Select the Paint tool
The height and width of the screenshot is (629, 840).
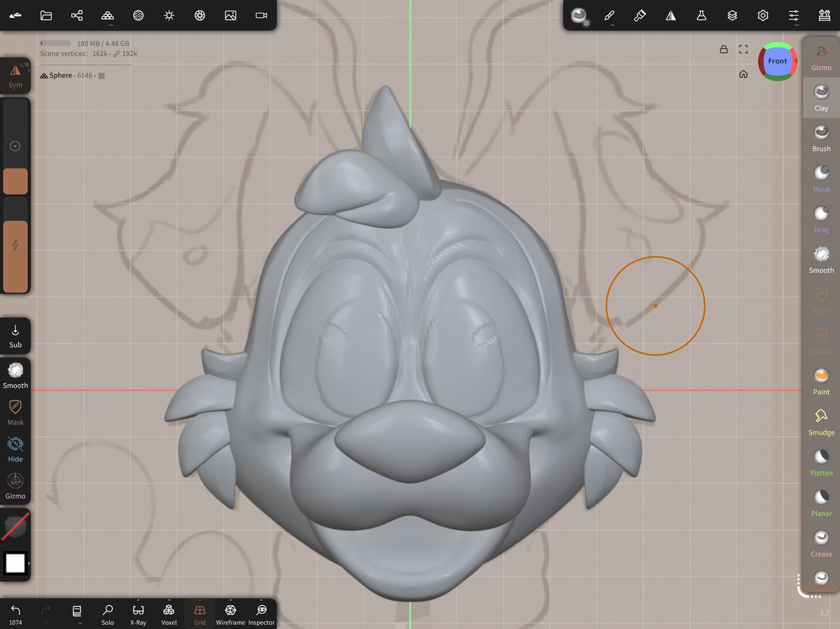pos(821,381)
